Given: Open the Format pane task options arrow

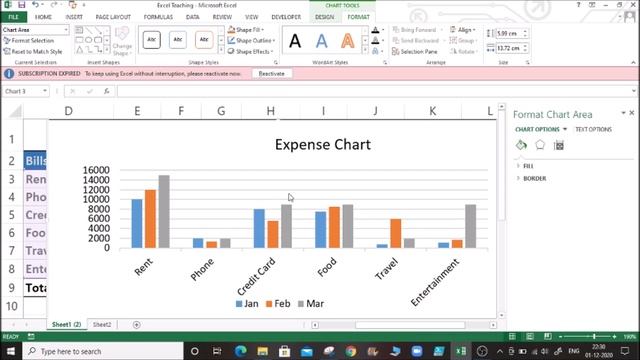Looking at the screenshot, I should click(x=623, y=113).
